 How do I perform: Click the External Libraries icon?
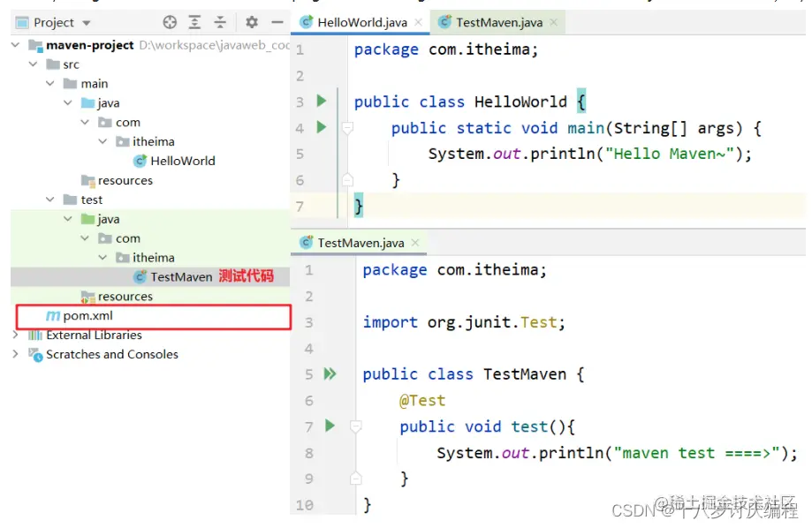[35, 335]
